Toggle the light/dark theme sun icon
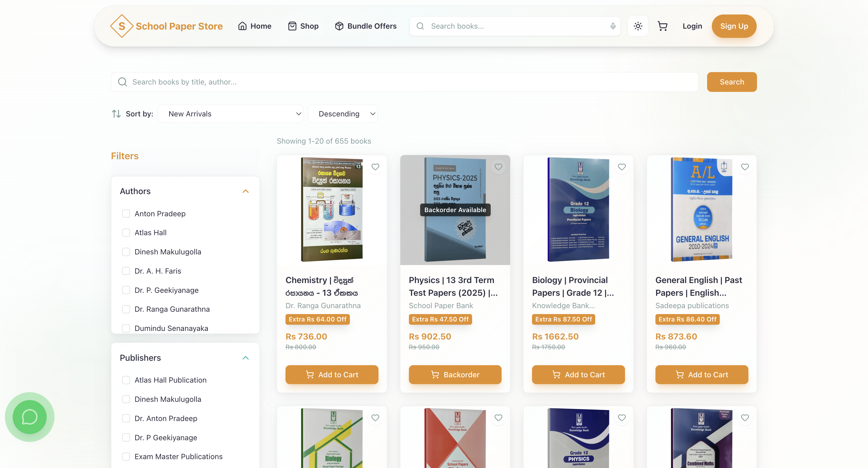 (x=637, y=26)
